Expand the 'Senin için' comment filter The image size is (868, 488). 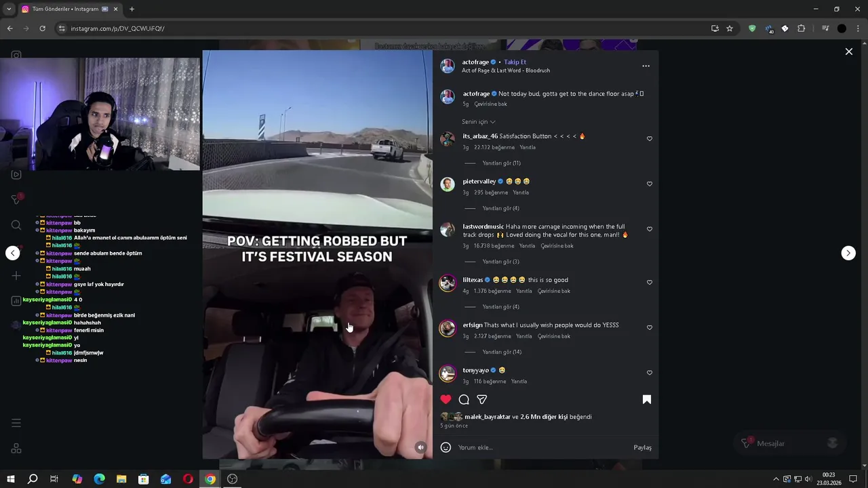tap(479, 122)
